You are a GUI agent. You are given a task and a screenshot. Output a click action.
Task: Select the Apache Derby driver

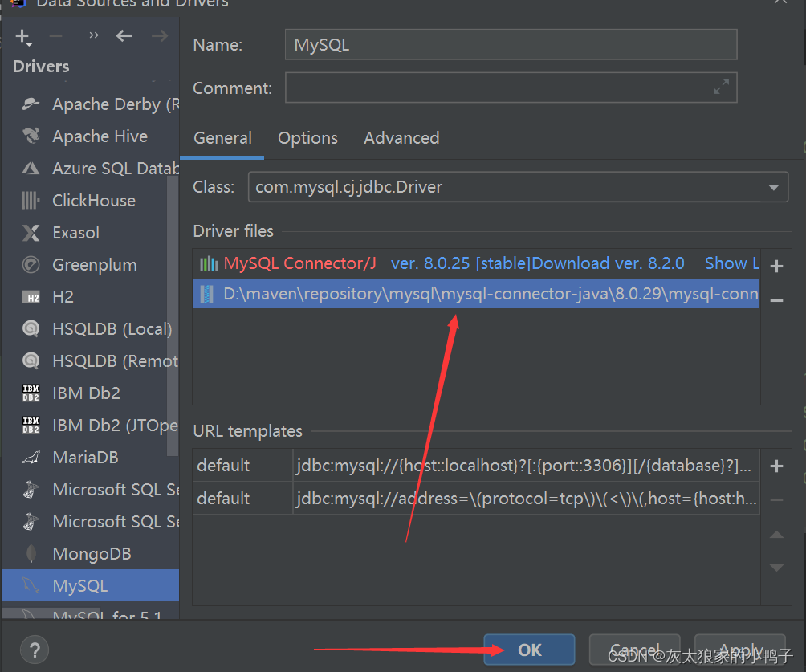pyautogui.click(x=91, y=104)
